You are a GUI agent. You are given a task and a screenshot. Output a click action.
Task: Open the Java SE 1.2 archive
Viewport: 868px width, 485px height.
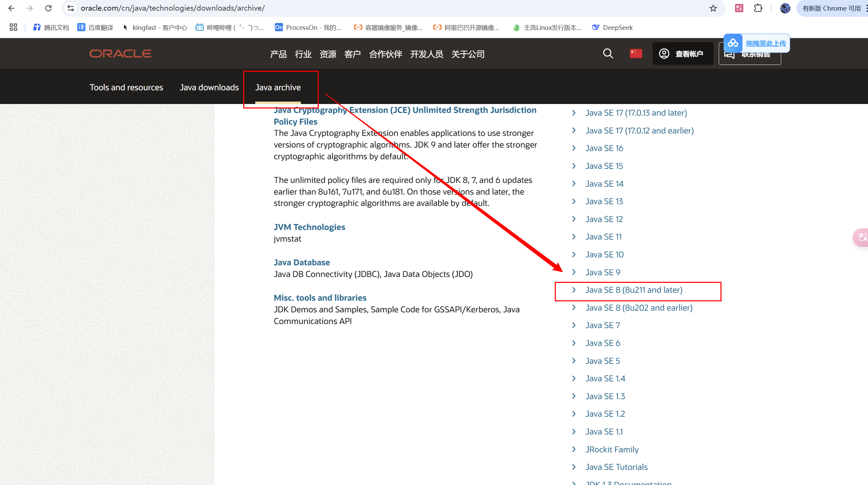[605, 414]
